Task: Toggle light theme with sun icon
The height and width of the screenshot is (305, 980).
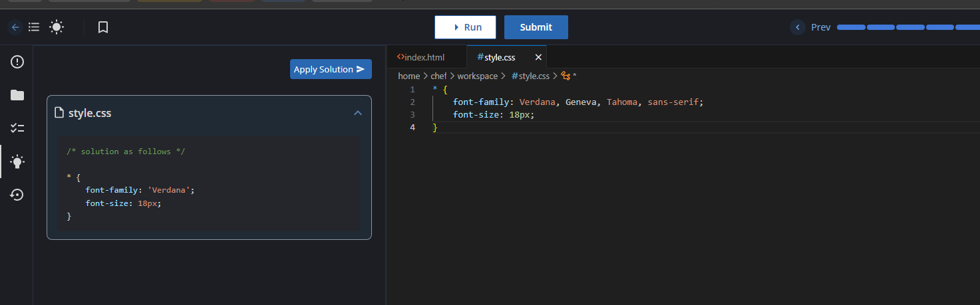Action: pos(57,27)
